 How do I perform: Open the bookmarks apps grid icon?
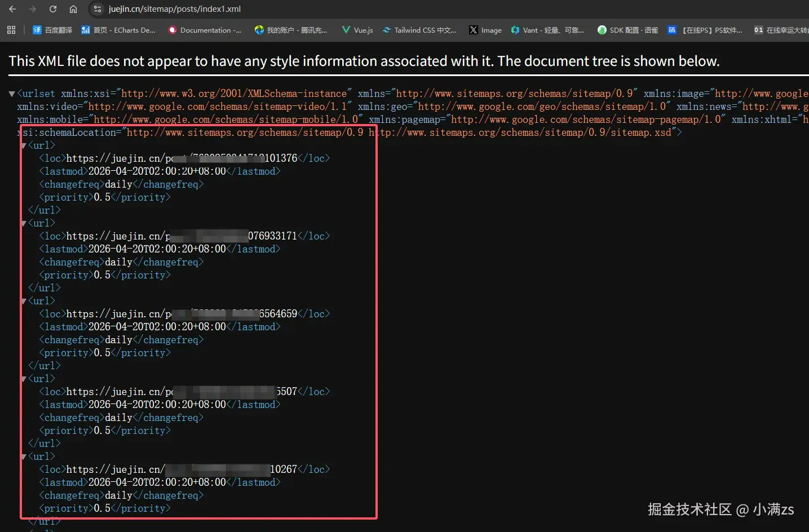pyautogui.click(x=11, y=30)
